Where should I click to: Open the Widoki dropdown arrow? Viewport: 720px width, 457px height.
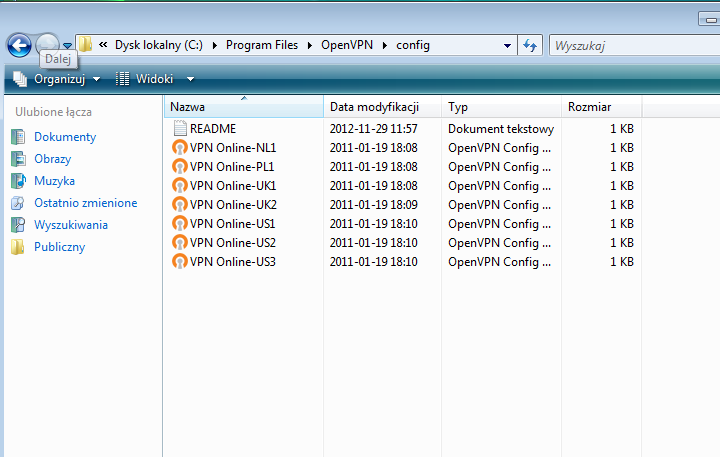point(190,79)
